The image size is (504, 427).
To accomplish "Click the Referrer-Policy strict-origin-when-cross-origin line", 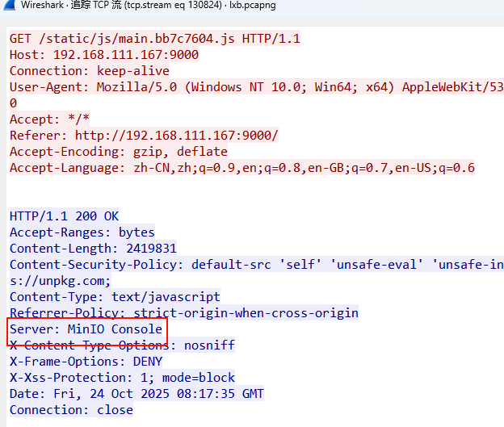I will click(x=183, y=313).
